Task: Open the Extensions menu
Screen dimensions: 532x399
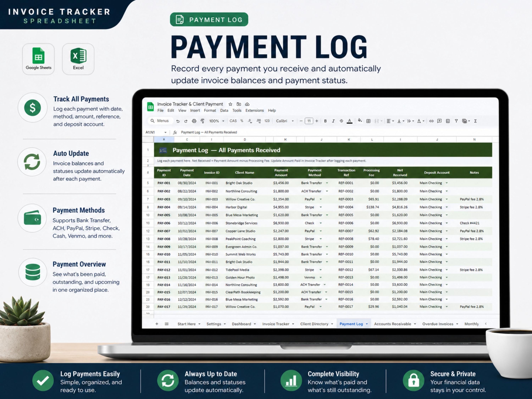Action: [x=254, y=110]
